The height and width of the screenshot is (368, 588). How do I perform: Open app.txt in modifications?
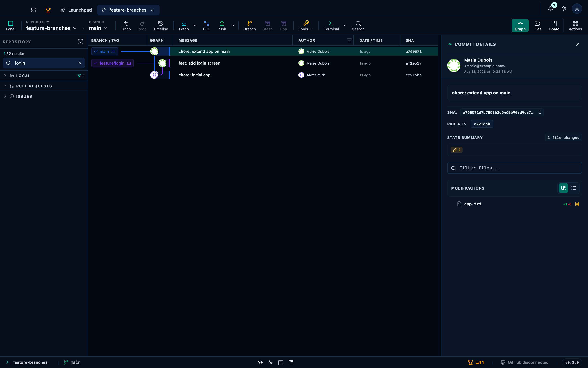pyautogui.click(x=514, y=204)
